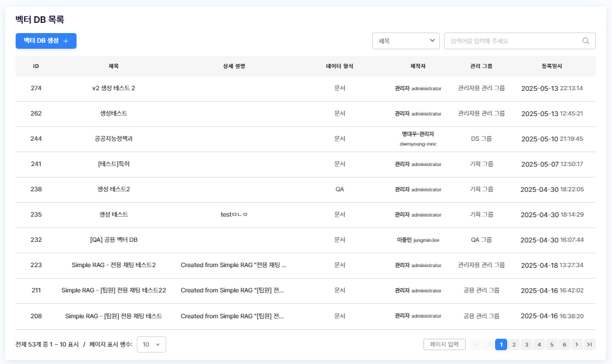Click the 벡터 DB 생성 button
612x364 pixels.
pyautogui.click(x=46, y=41)
